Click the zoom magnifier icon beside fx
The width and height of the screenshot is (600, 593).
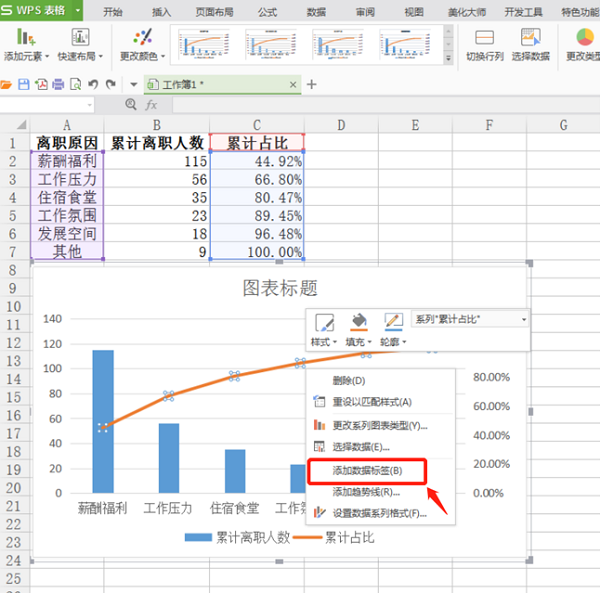(x=130, y=104)
